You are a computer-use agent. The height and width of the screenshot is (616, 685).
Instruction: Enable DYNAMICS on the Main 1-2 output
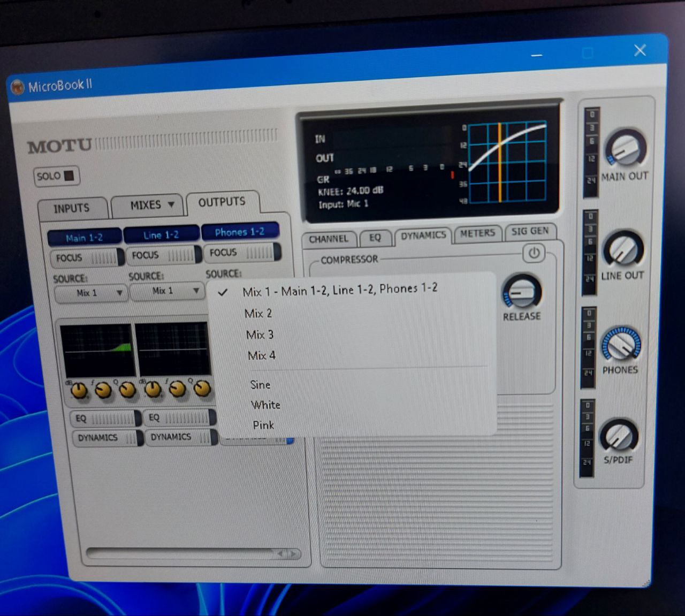click(x=108, y=438)
